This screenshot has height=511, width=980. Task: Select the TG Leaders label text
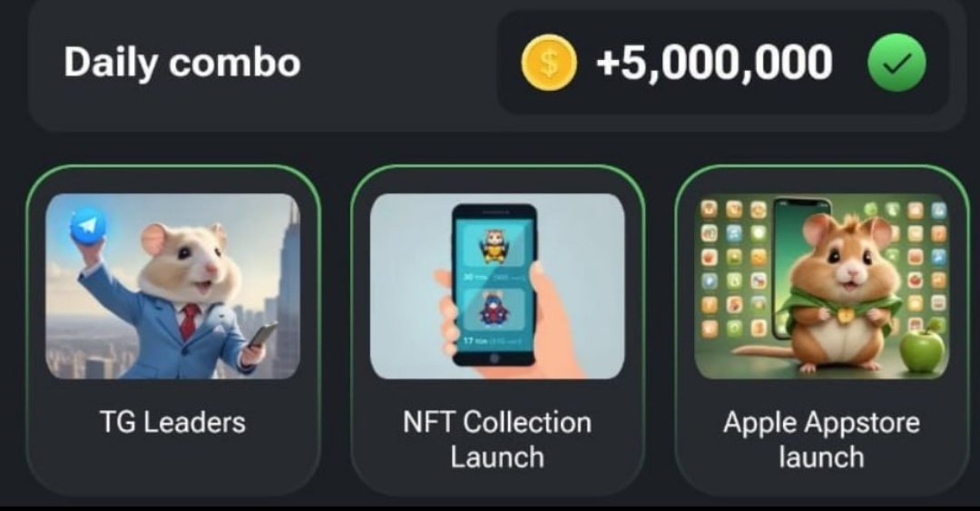[172, 422]
